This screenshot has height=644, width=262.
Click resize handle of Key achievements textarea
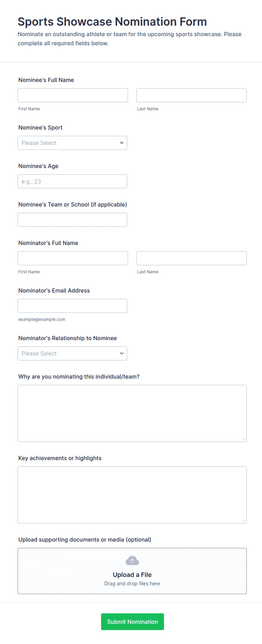(x=244, y=520)
